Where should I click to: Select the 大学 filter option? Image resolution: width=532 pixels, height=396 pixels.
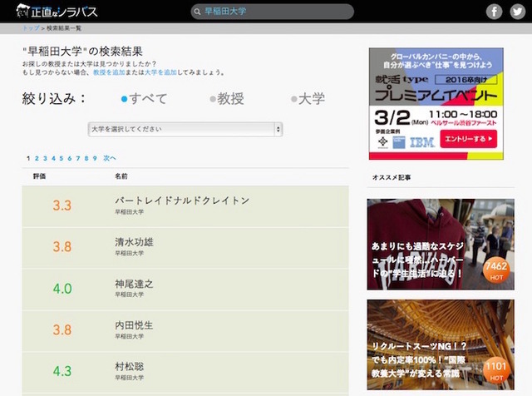point(308,99)
